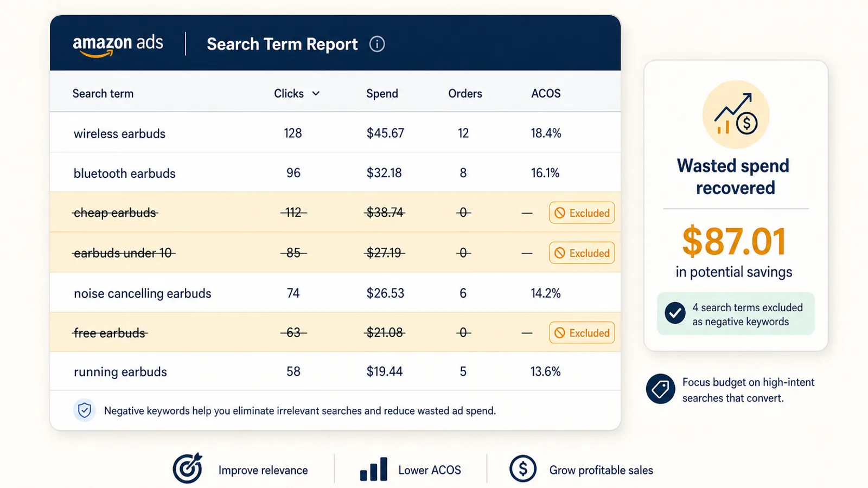Click the growth chart dollar icon
This screenshot has width=868, height=488.
coord(736,114)
